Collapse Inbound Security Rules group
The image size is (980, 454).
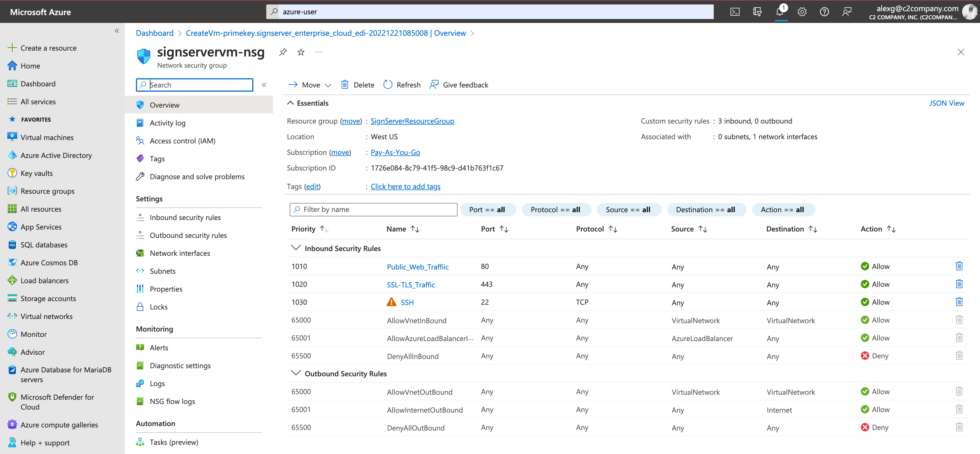[x=296, y=248]
